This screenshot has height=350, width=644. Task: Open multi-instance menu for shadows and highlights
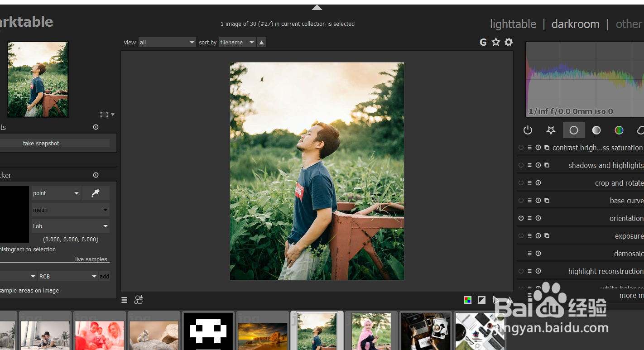pos(547,165)
